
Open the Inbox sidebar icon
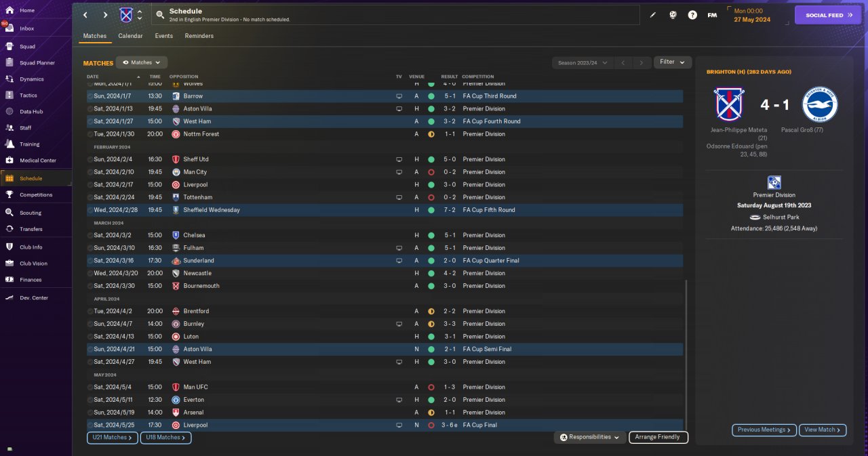tap(9, 28)
